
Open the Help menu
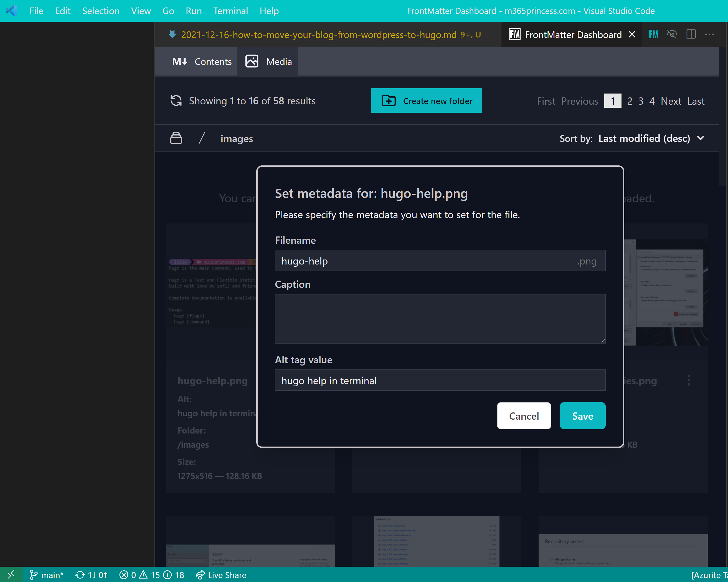coord(269,11)
